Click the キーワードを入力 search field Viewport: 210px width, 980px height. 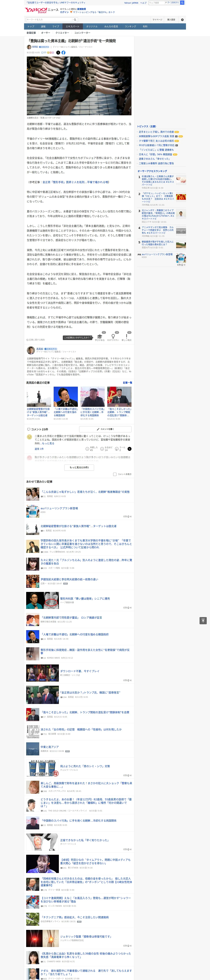[x=49, y=20]
